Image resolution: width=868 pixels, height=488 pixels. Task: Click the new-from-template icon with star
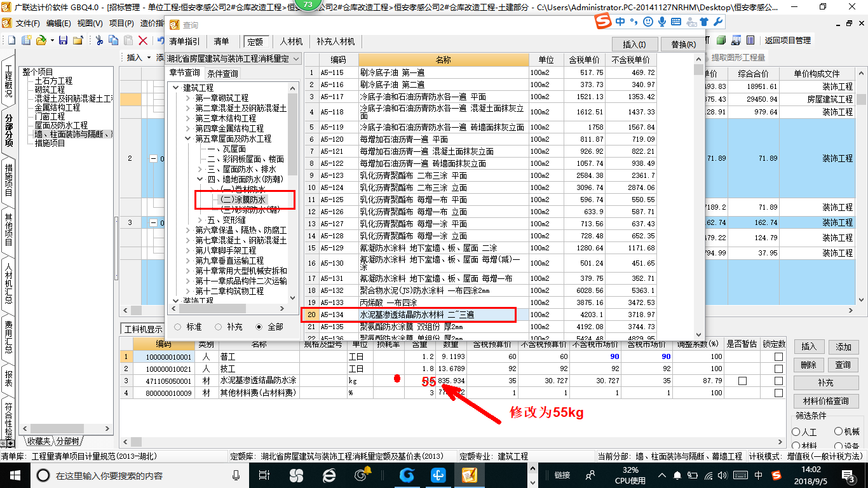tap(26, 40)
